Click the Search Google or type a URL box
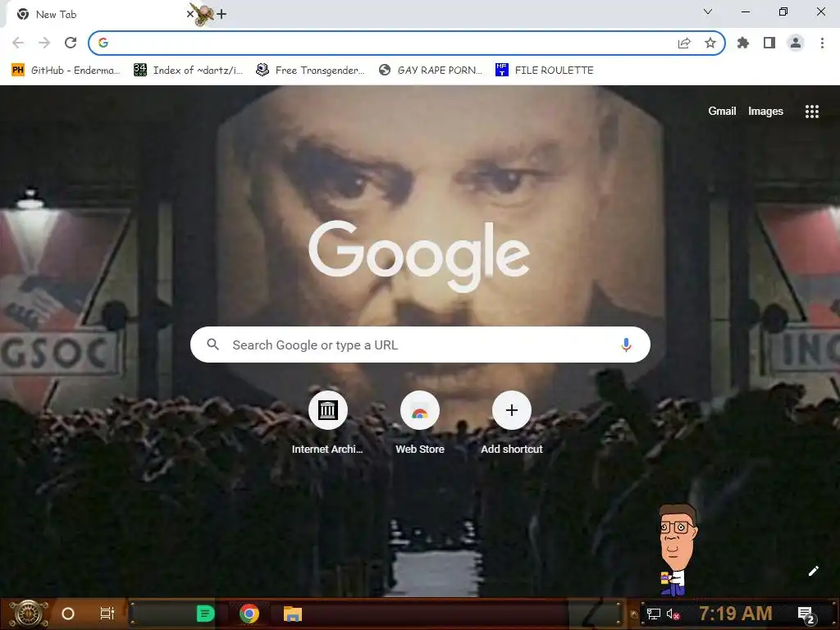 pyautogui.click(x=420, y=345)
